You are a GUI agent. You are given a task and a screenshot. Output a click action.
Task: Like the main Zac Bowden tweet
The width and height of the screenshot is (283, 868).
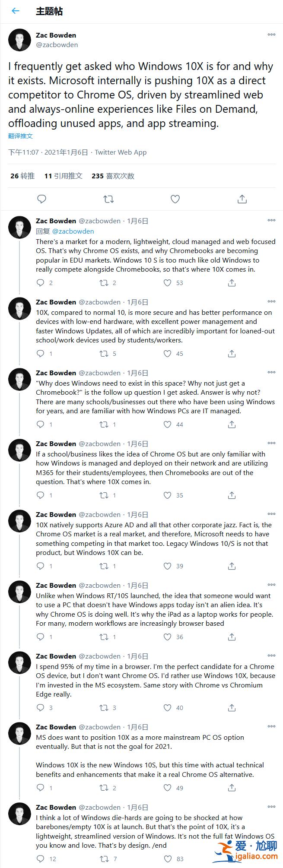pos(175,199)
